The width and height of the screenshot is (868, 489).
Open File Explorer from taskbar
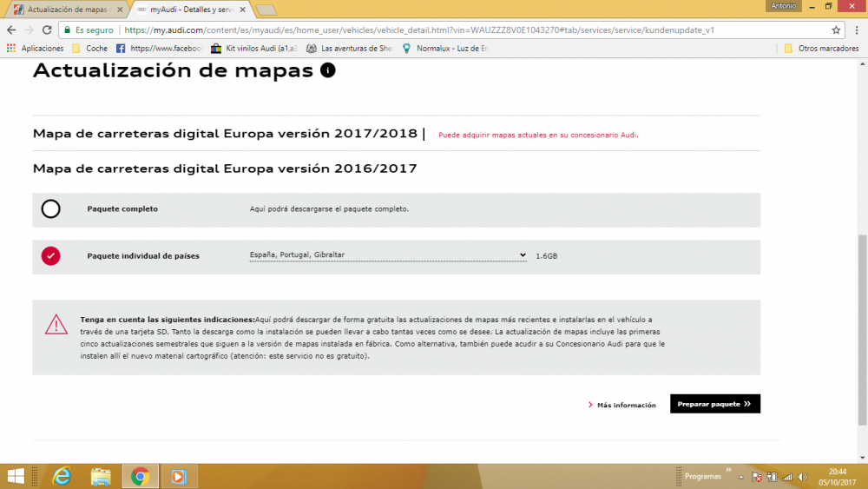point(101,476)
